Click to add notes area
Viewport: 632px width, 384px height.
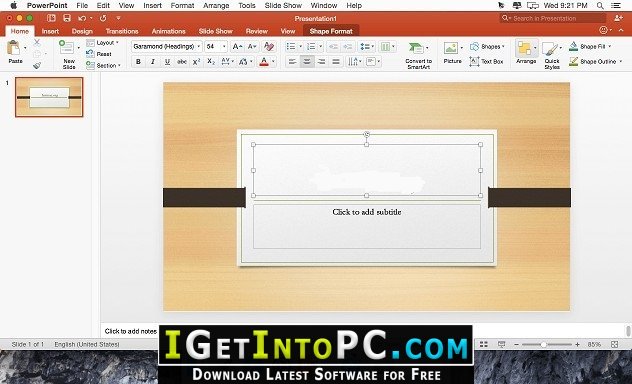(131, 331)
